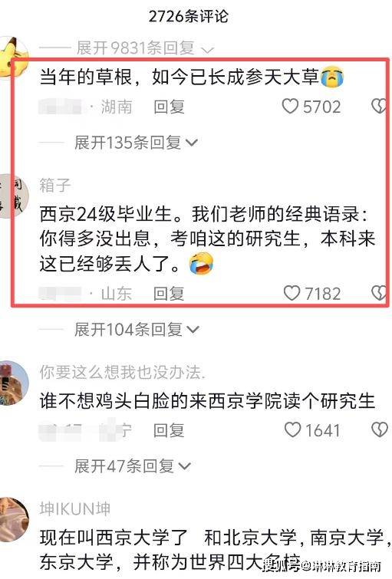This screenshot has height=579, width=392.
Task: Expand 展开47条回复 replies
Action: [132, 466]
